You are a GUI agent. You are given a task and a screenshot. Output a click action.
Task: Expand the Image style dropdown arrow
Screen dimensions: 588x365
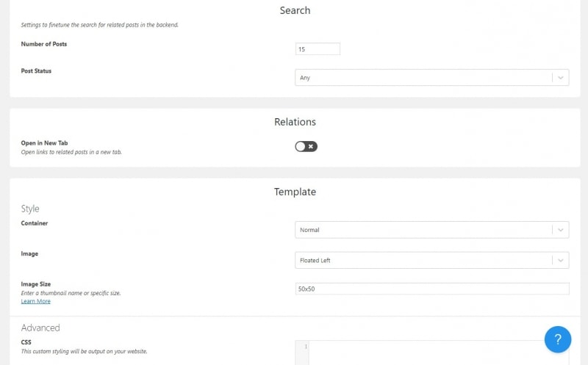click(561, 260)
